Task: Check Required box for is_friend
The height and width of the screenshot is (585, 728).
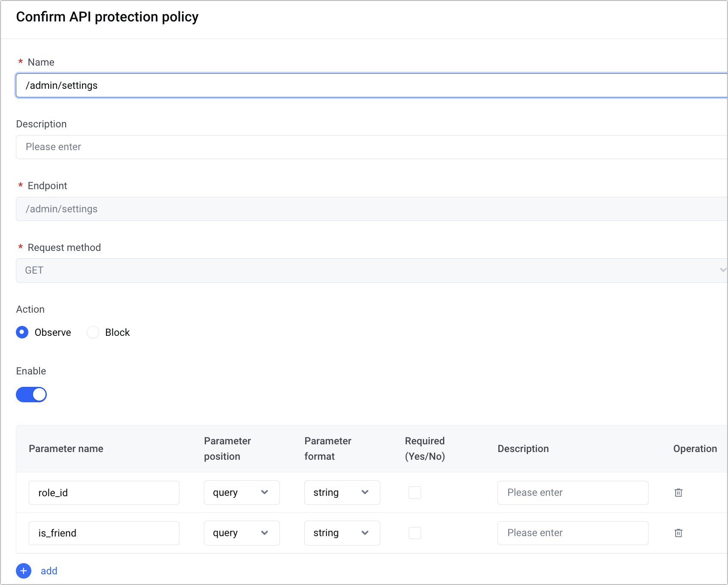Action: click(415, 533)
